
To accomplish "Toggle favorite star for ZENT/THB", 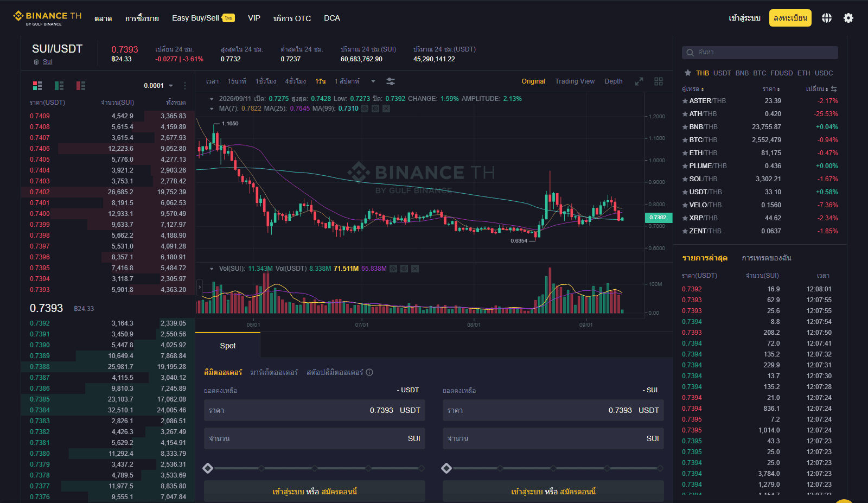I will tap(685, 231).
